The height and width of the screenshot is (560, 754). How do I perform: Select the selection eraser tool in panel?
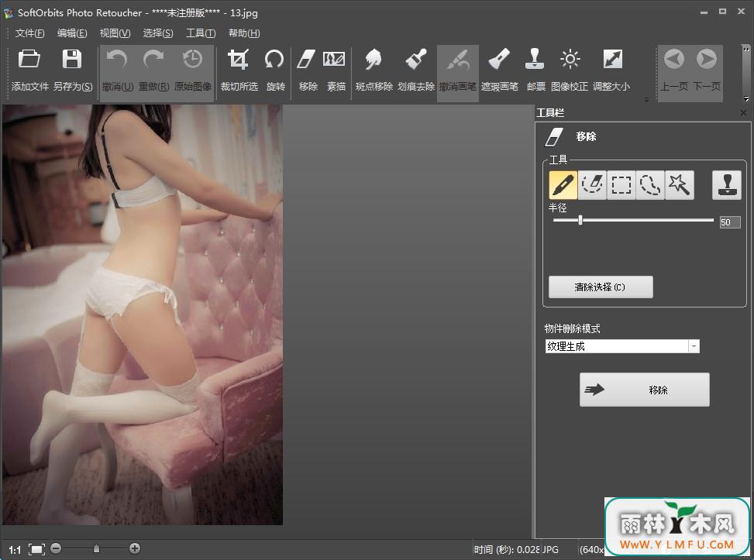tap(592, 184)
